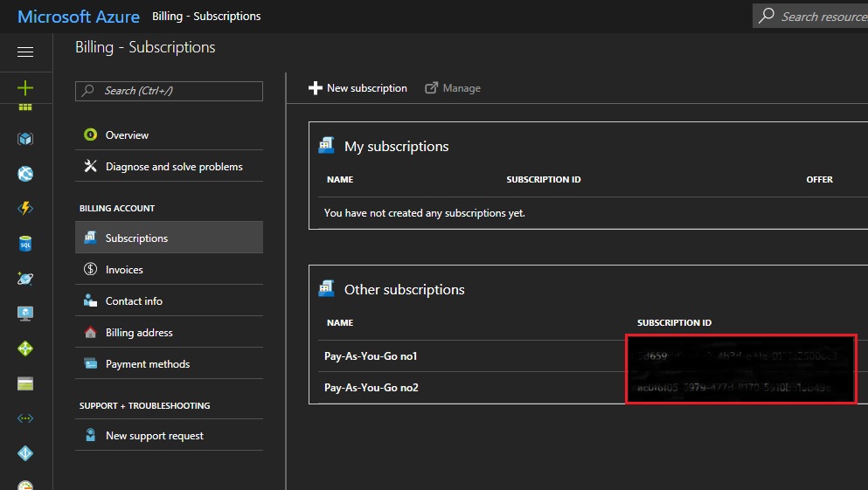The height and width of the screenshot is (490, 868).
Task: Select the Pay-As-You-Go no1 subscription
Action: [371, 356]
